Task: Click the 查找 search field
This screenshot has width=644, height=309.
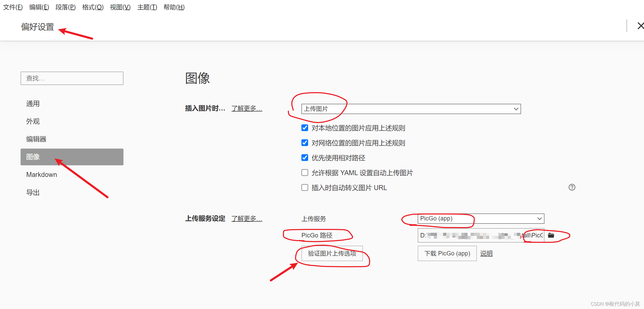Action: [72, 78]
